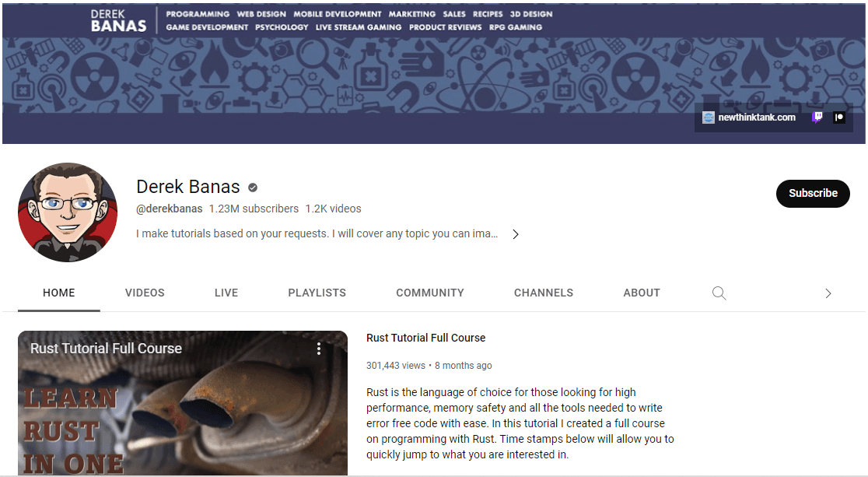The height and width of the screenshot is (477, 868).
Task: Expand the channel description with the arrow
Action: pos(515,234)
